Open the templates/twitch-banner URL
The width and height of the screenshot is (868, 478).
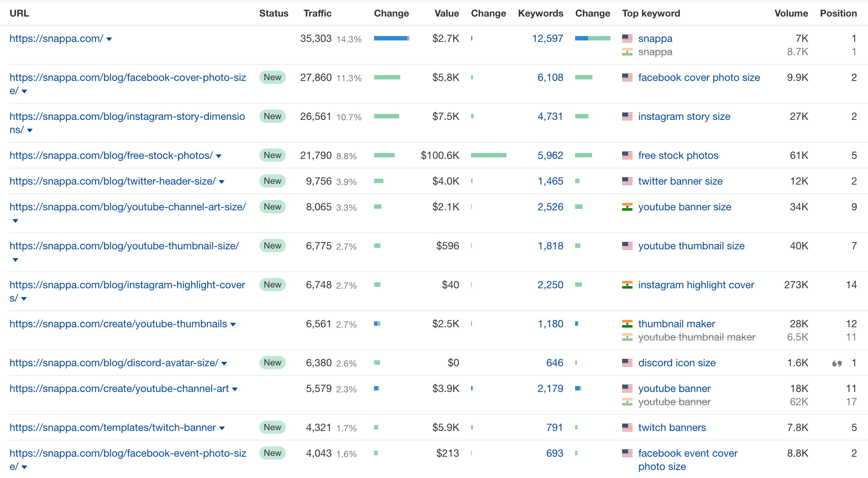point(112,428)
